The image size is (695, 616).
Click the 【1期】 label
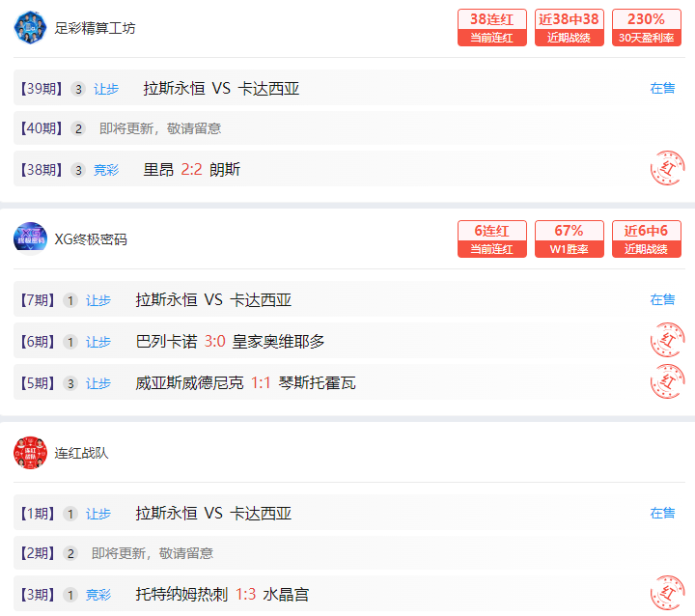click(x=38, y=514)
